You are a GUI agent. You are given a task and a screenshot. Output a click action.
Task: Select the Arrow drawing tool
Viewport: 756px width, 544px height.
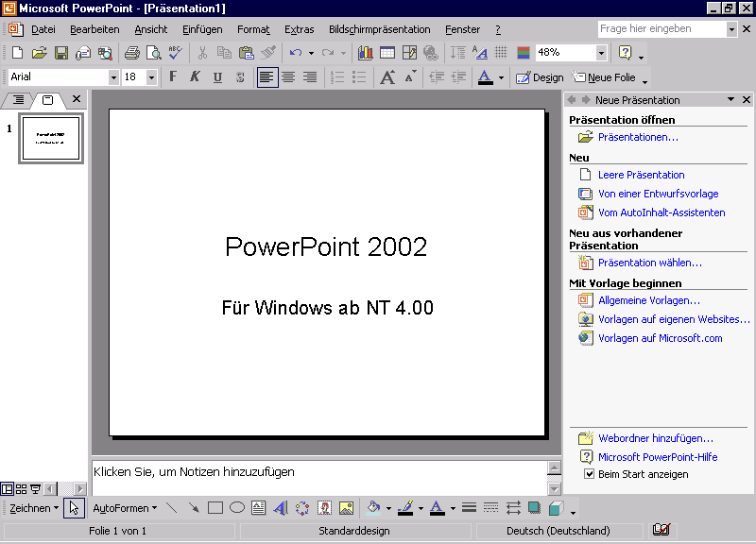[194, 508]
